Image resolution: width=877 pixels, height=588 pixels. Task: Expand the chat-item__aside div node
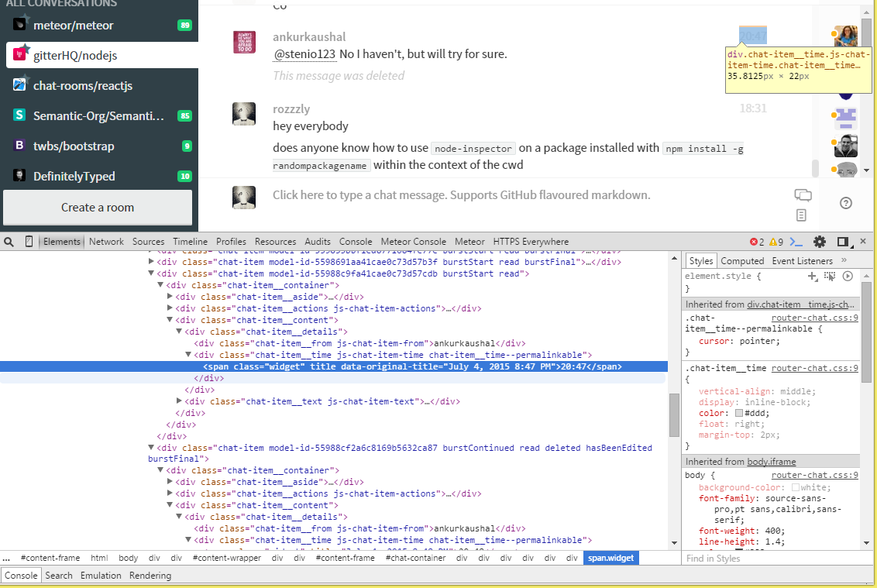169,296
